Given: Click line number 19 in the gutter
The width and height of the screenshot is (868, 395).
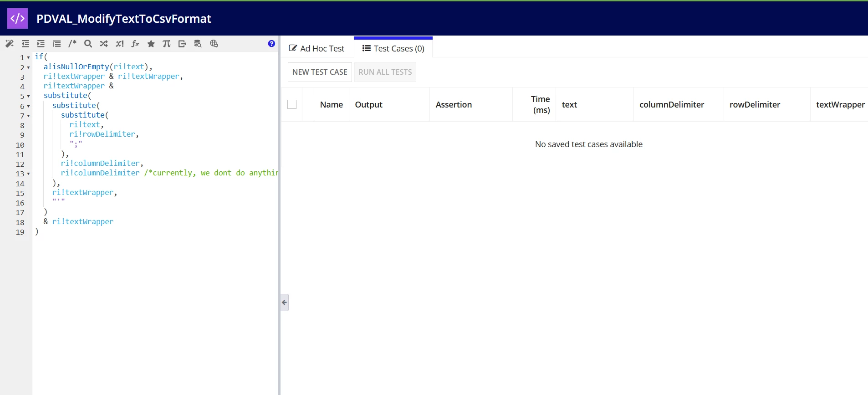Looking at the screenshot, I should click(20, 232).
